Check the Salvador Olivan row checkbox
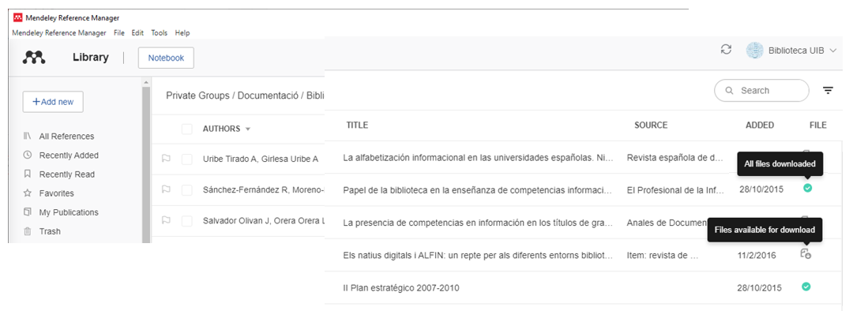This screenshot has height=311, width=868. (x=187, y=221)
